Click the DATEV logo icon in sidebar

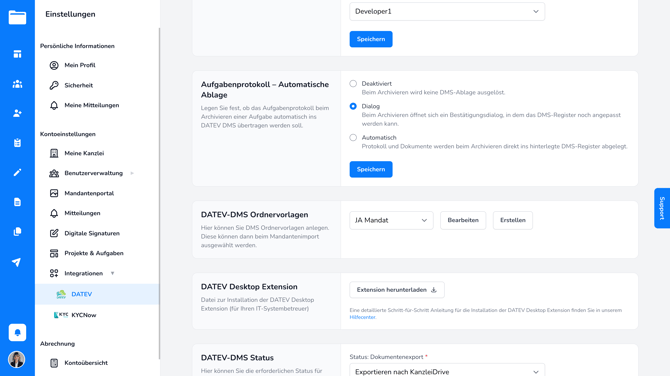[61, 294]
